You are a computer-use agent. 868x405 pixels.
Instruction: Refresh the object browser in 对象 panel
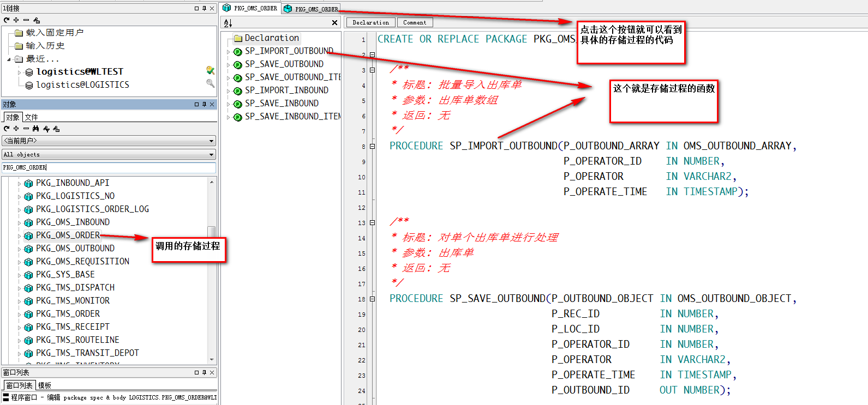(x=7, y=129)
